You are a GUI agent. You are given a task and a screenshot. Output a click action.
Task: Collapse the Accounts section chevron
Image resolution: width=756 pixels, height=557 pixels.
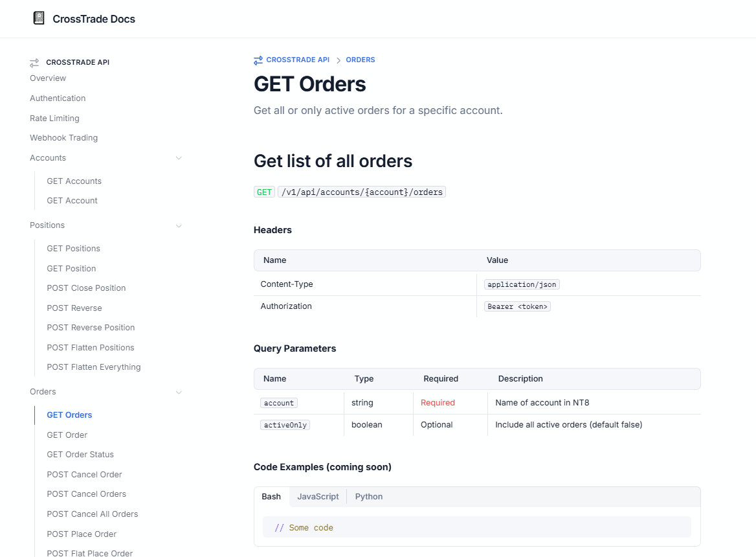[x=179, y=157]
